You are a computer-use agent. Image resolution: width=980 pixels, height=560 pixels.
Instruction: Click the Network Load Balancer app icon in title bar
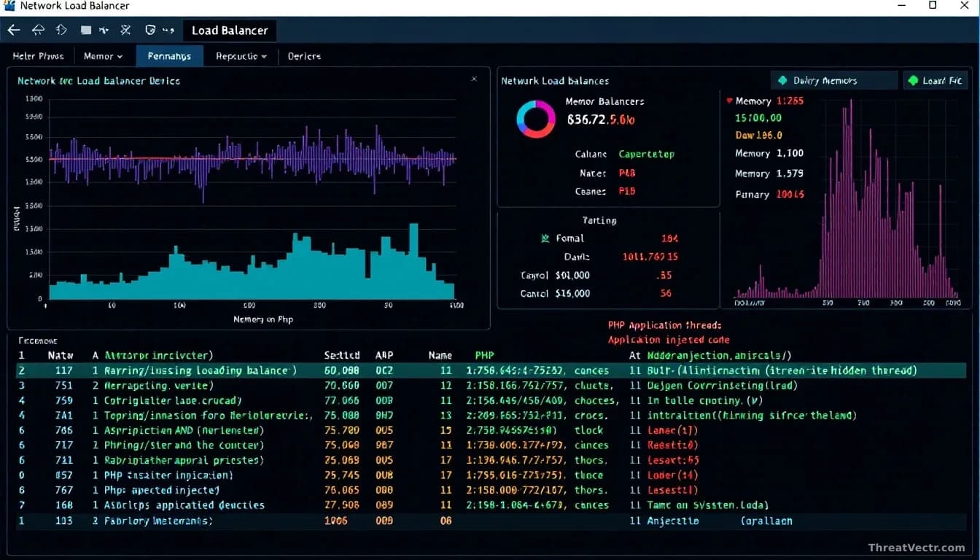pyautogui.click(x=9, y=6)
